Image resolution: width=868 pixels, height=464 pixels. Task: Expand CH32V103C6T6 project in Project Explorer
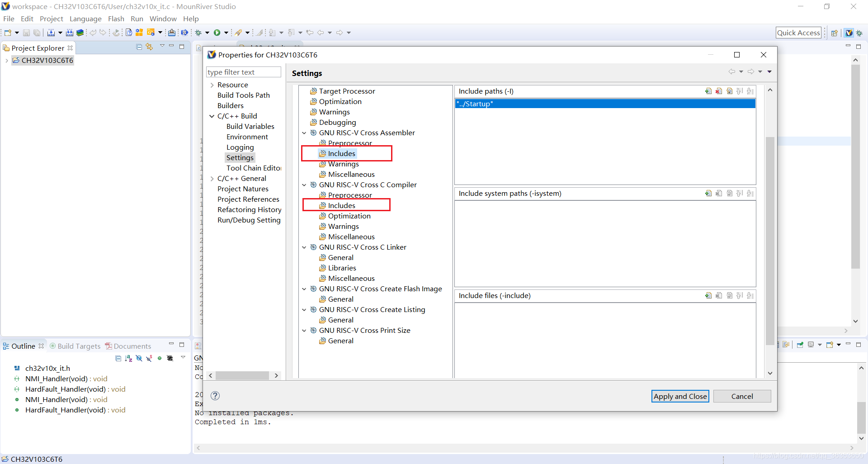click(6, 61)
